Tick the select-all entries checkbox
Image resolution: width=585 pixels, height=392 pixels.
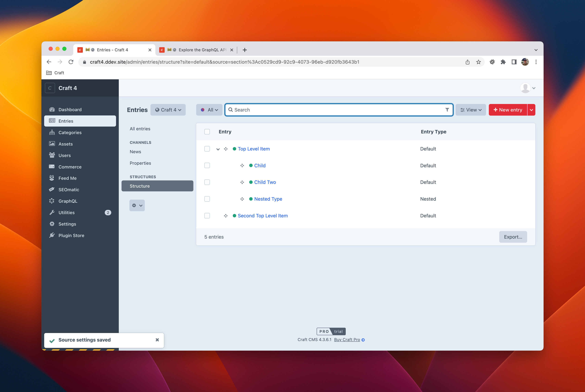tap(207, 132)
